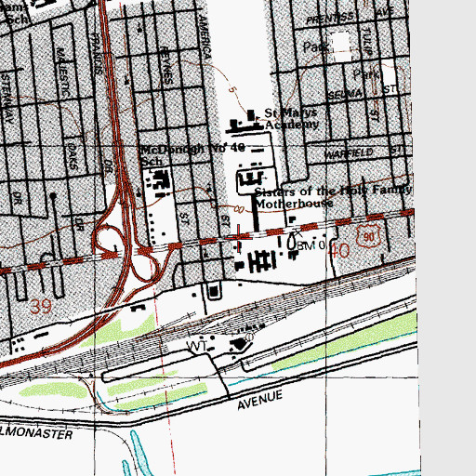Click the contour elevation number 5
Image resolution: width=476 pixels, height=476 pixels.
(x=232, y=90)
